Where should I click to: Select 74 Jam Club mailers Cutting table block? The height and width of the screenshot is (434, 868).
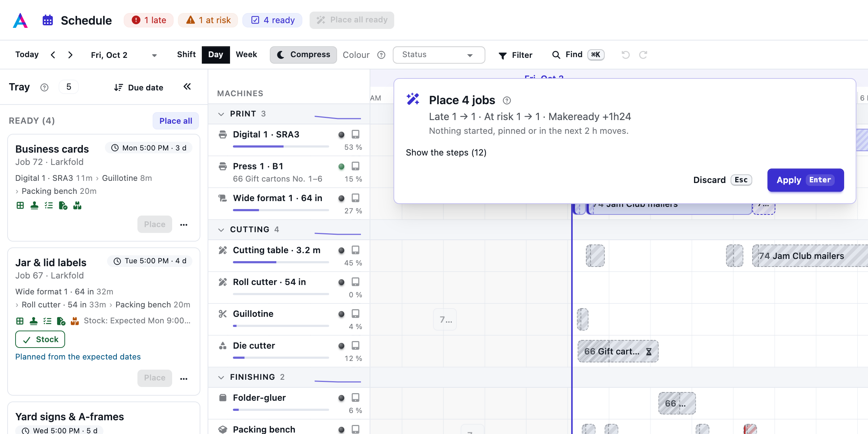click(809, 256)
